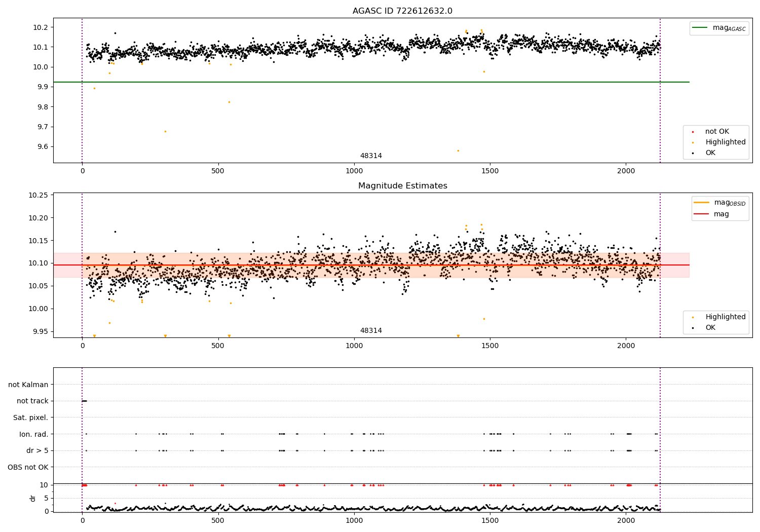Click the "1500" x-tick label under Magnitude Estimates plot

tap(490, 347)
